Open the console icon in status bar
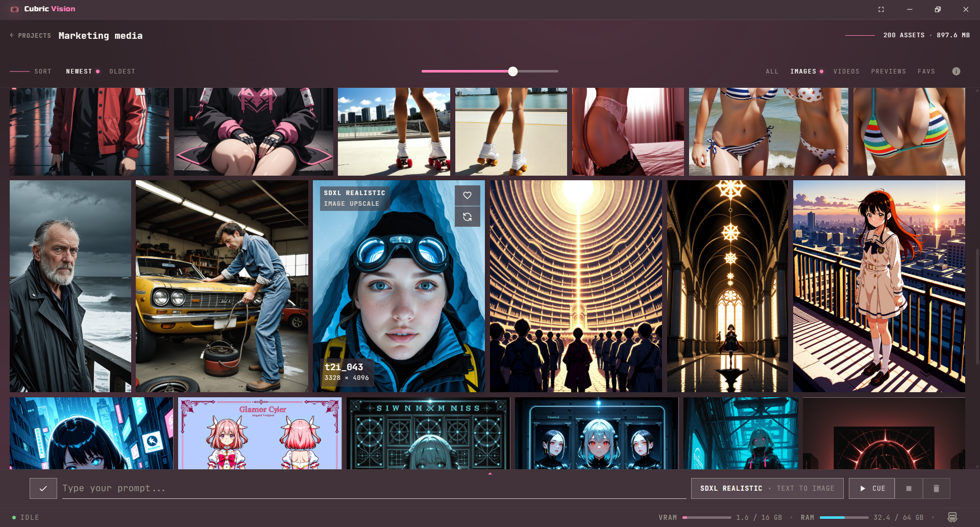 (952, 517)
